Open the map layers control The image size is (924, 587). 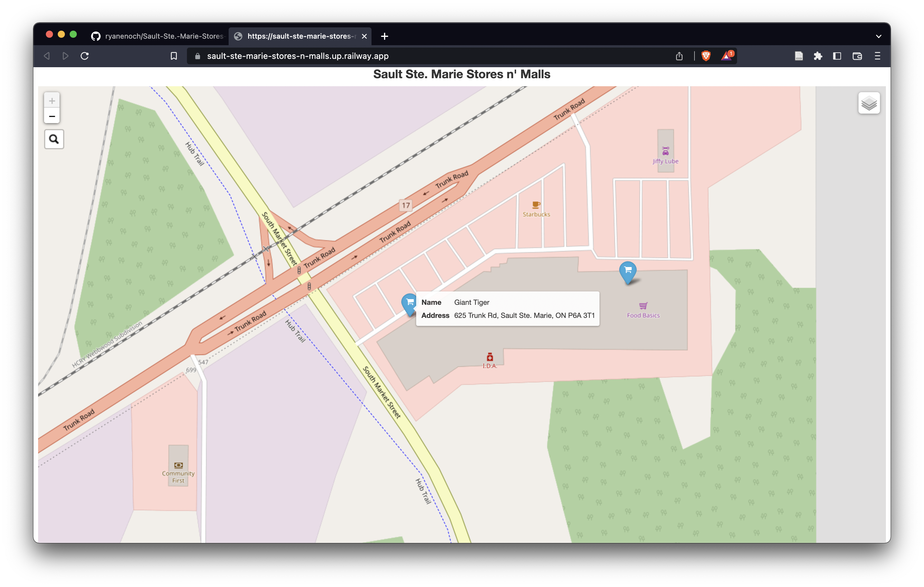pos(869,103)
